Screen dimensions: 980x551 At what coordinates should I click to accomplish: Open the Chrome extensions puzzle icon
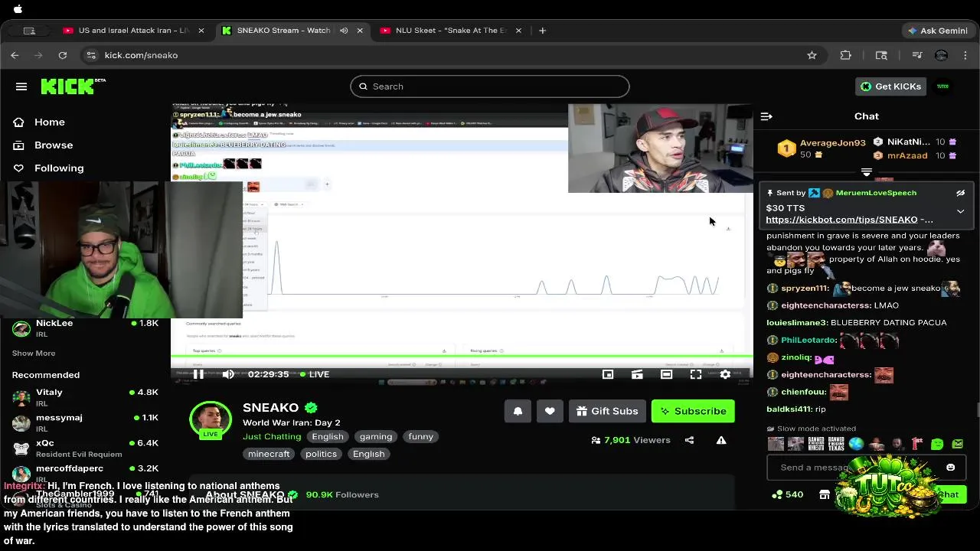click(x=846, y=55)
